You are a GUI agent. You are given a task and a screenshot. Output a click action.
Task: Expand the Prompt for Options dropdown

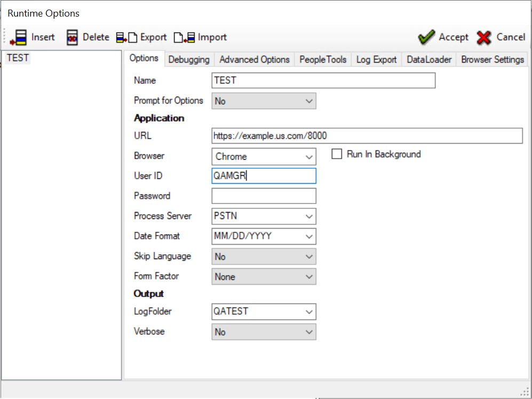pyautogui.click(x=308, y=100)
